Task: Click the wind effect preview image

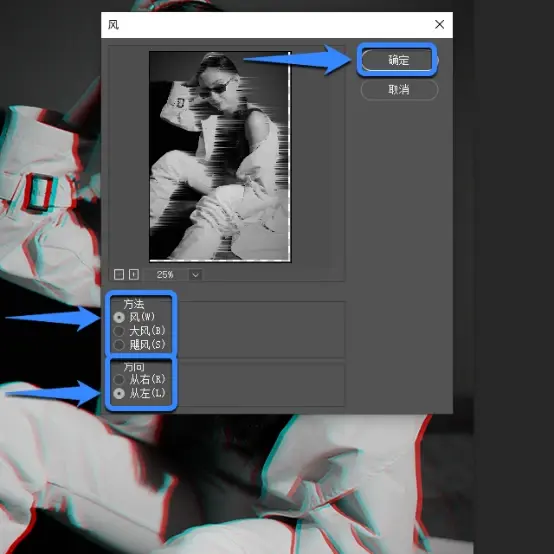Action: (220, 157)
